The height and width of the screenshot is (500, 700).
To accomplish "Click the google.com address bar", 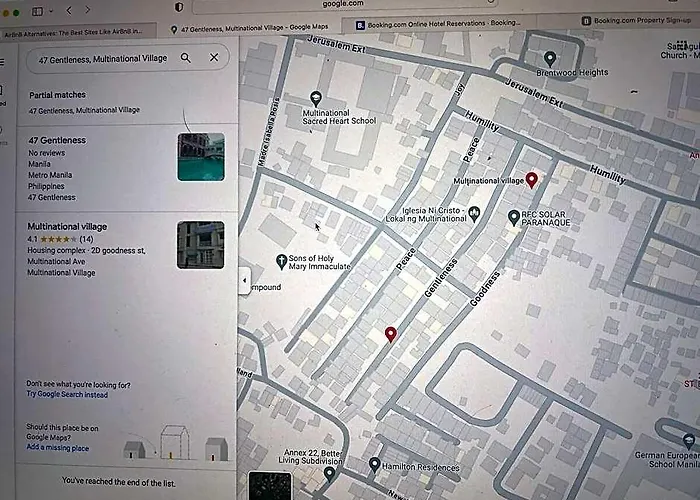I will [x=344, y=5].
